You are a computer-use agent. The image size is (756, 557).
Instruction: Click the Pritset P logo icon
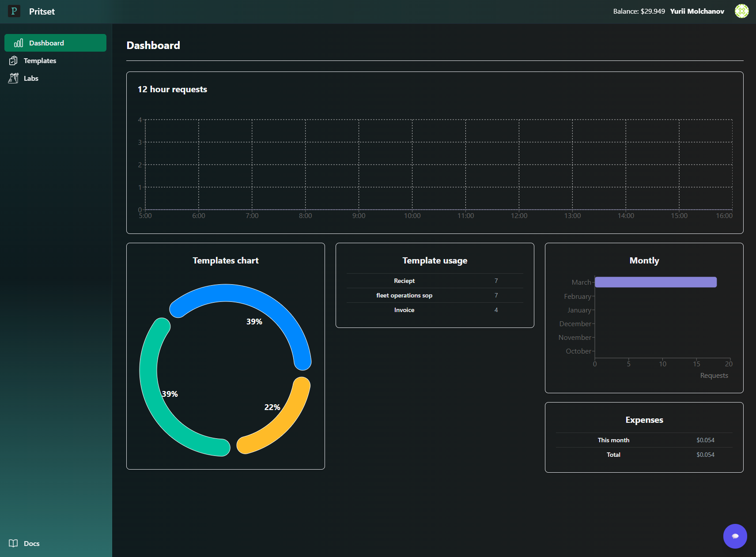14,11
